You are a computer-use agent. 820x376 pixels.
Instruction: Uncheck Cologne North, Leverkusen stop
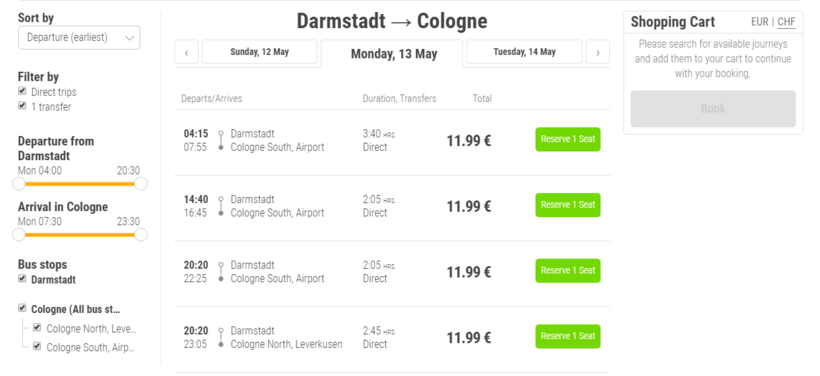pyautogui.click(x=37, y=327)
